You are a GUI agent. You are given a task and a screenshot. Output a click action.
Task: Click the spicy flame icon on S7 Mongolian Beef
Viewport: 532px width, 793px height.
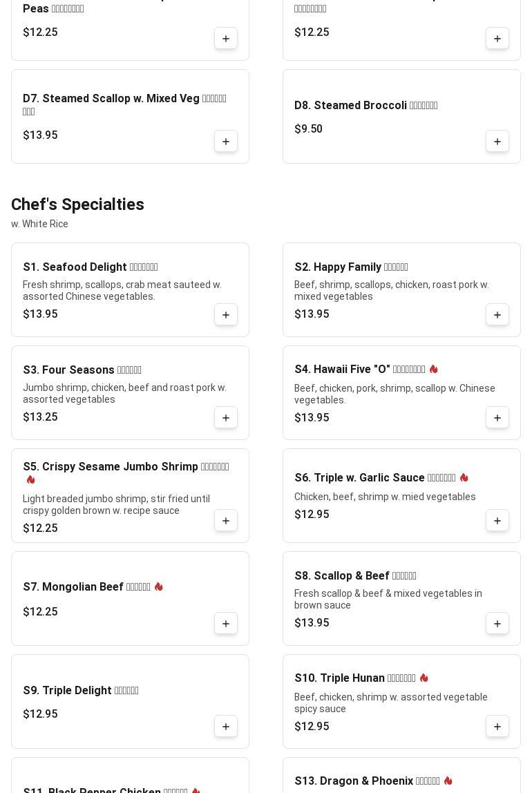pyautogui.click(x=159, y=586)
